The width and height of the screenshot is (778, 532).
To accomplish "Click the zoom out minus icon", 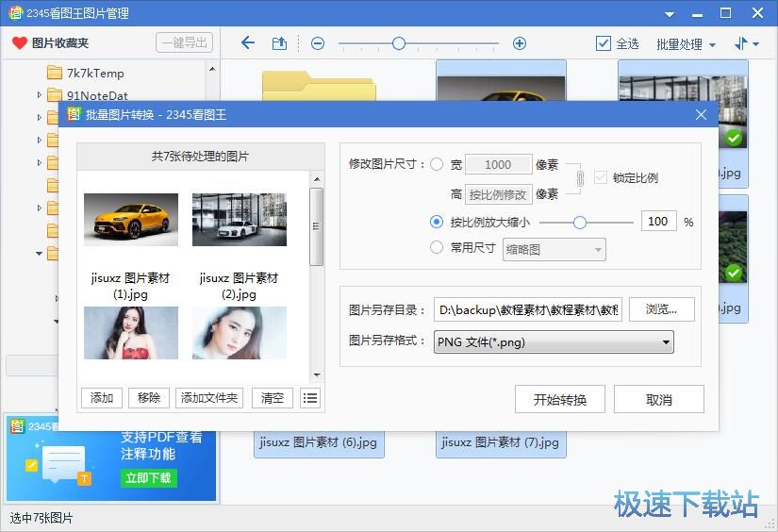I will 318,43.
